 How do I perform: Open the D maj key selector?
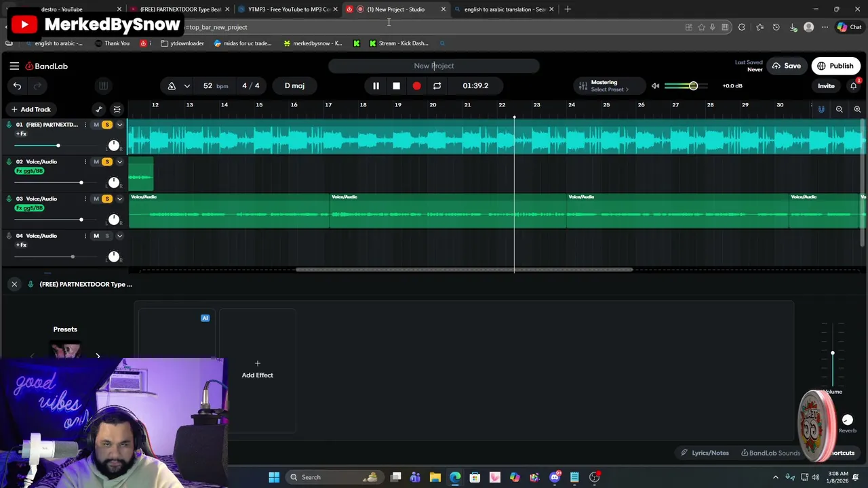(294, 85)
